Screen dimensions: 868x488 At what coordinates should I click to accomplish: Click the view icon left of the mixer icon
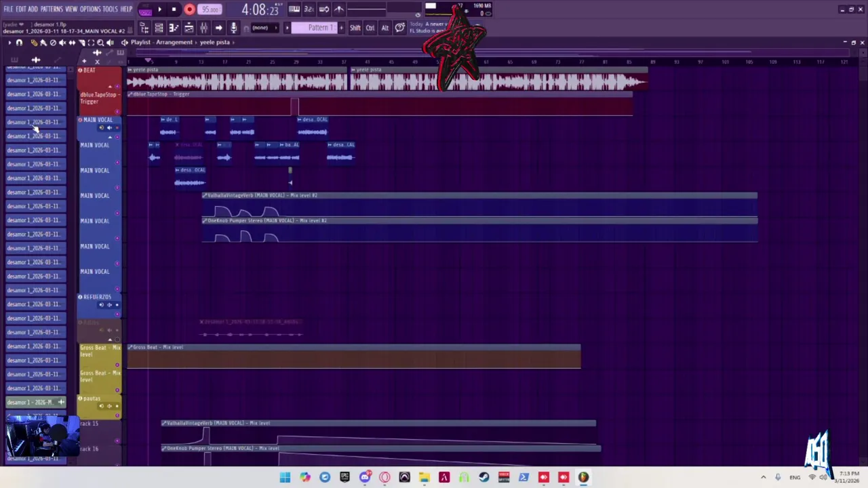point(189,28)
